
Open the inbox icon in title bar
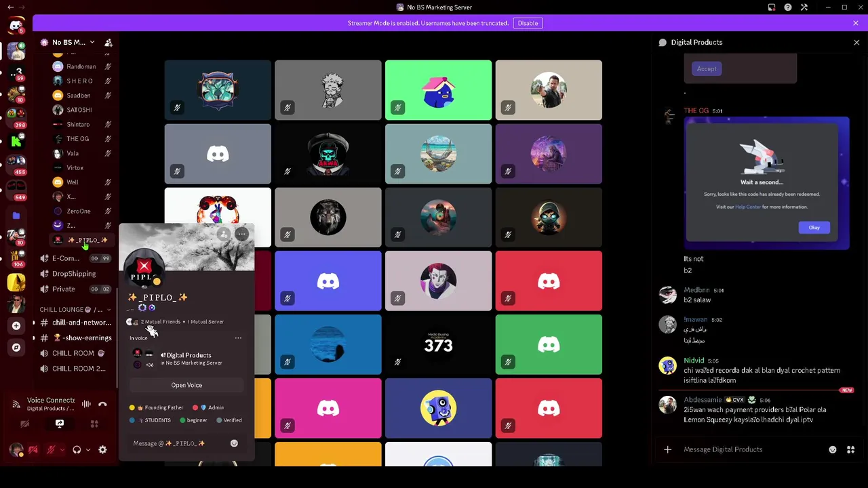(772, 7)
